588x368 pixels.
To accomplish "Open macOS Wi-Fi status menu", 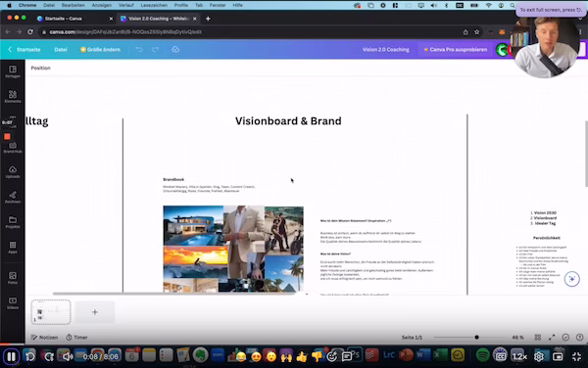I will click(x=488, y=5).
